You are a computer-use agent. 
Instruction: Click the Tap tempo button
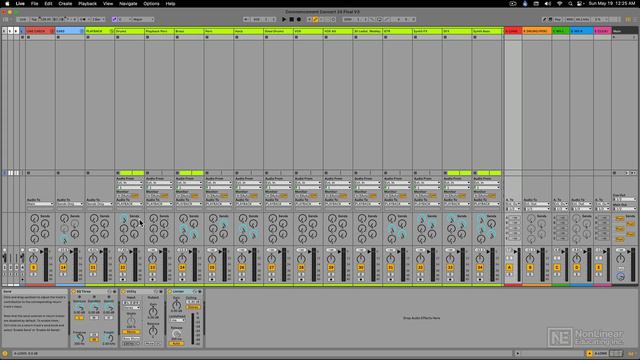(34, 19)
